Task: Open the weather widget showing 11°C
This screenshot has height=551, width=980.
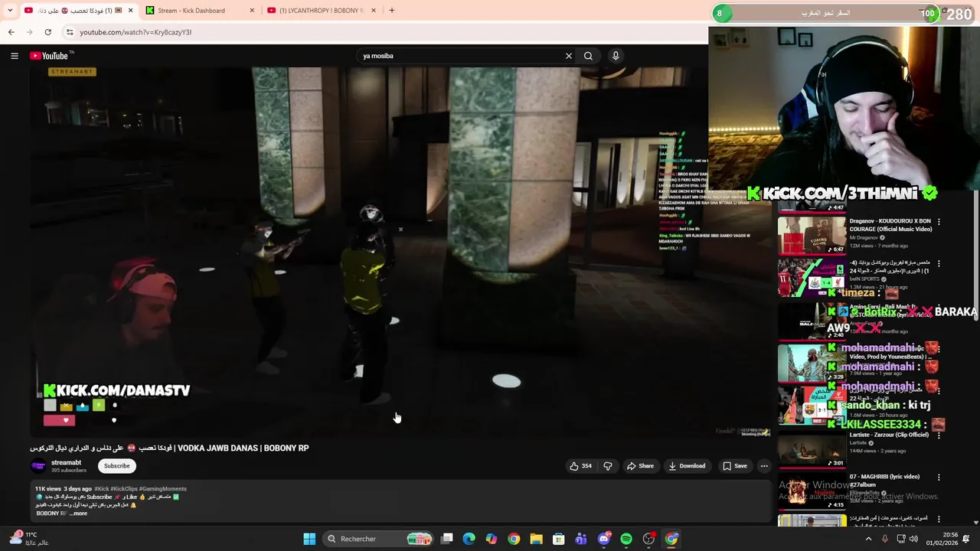Action: [29, 539]
